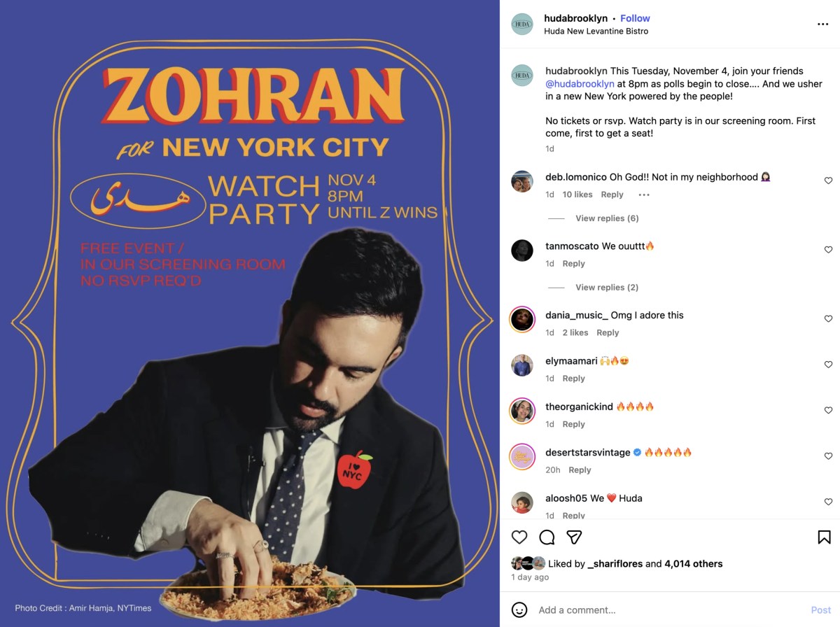Save post with bookmark icon
Viewport: 840px width, 627px height.
pos(824,537)
